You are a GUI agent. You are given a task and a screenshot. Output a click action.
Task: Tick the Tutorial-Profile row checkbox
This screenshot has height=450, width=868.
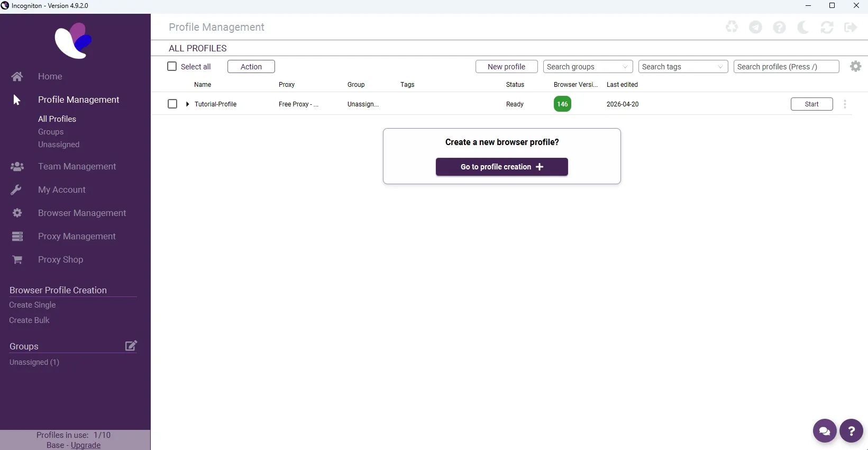point(172,104)
